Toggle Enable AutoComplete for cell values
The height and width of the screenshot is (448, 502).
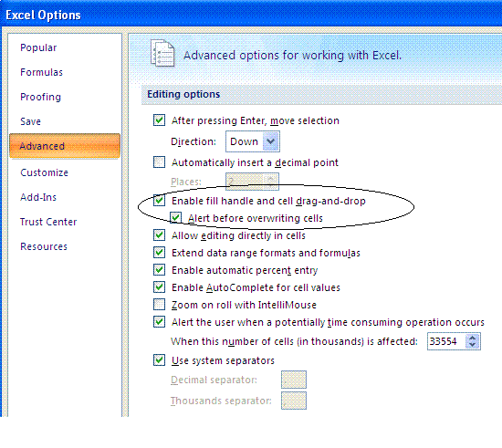click(159, 287)
